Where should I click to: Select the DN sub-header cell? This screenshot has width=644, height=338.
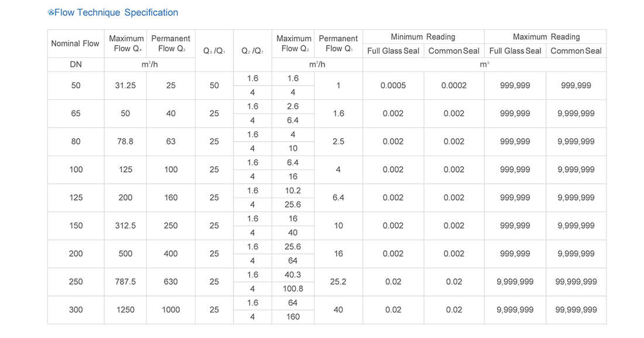click(76, 64)
